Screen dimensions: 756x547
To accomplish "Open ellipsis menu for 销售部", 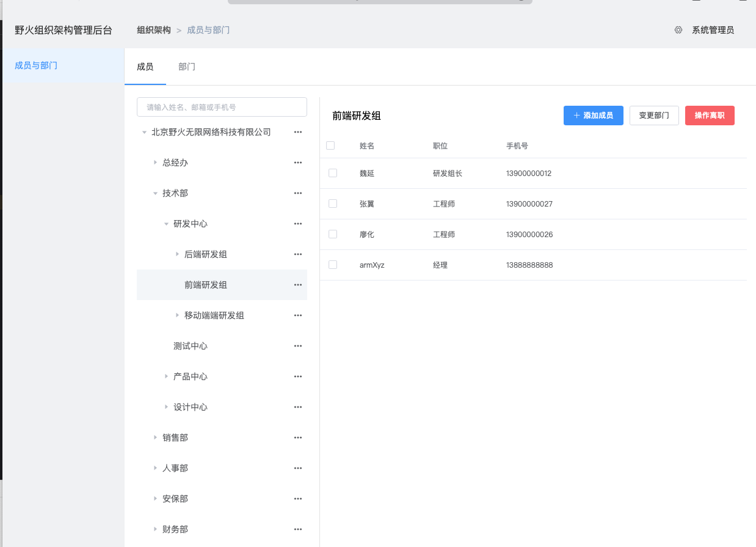I will (x=298, y=438).
